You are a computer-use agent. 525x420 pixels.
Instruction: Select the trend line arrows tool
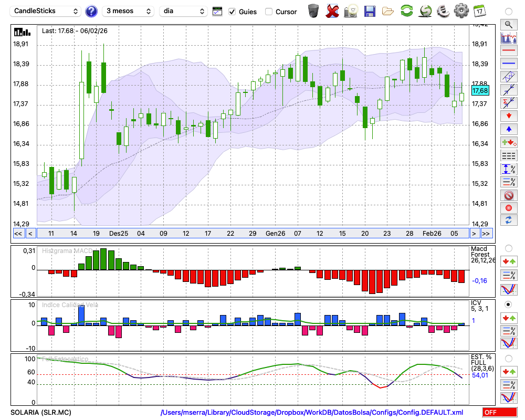[509, 90]
